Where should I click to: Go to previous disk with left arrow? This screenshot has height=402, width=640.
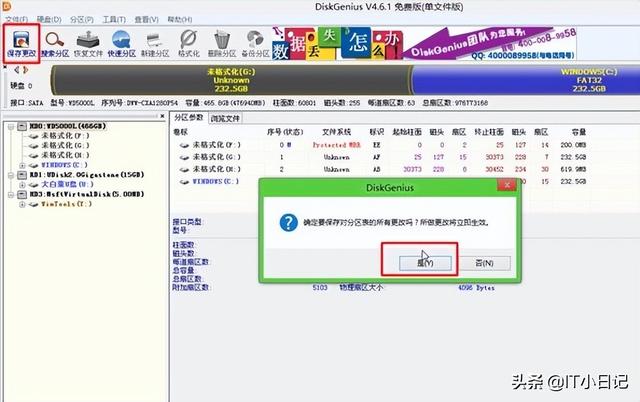coord(17,70)
